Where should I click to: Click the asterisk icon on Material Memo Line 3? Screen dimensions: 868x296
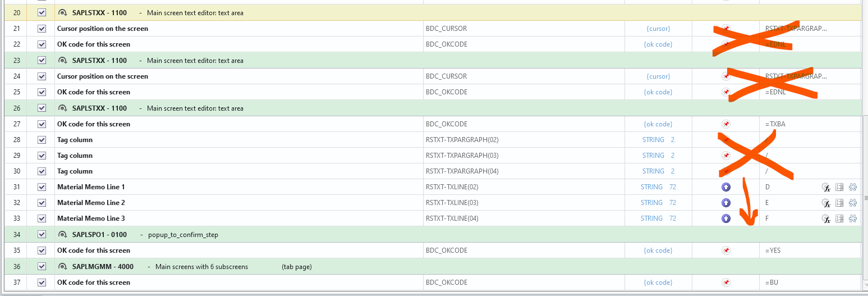tap(853, 218)
